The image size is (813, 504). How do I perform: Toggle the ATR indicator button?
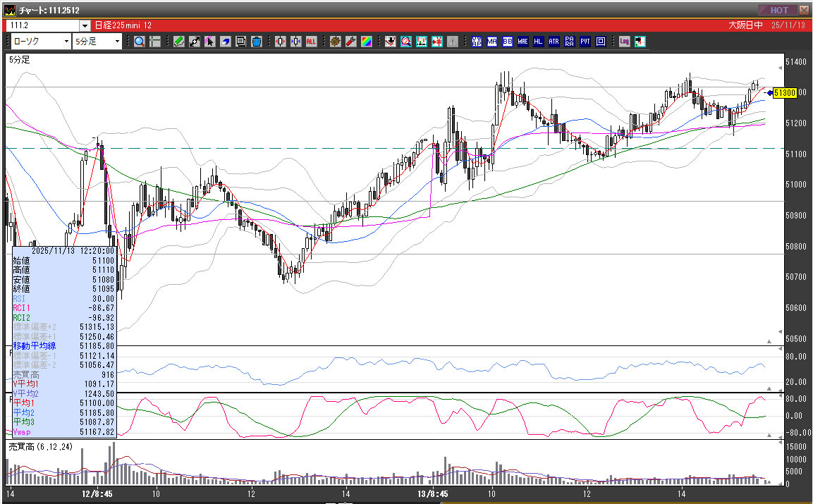pyautogui.click(x=554, y=42)
